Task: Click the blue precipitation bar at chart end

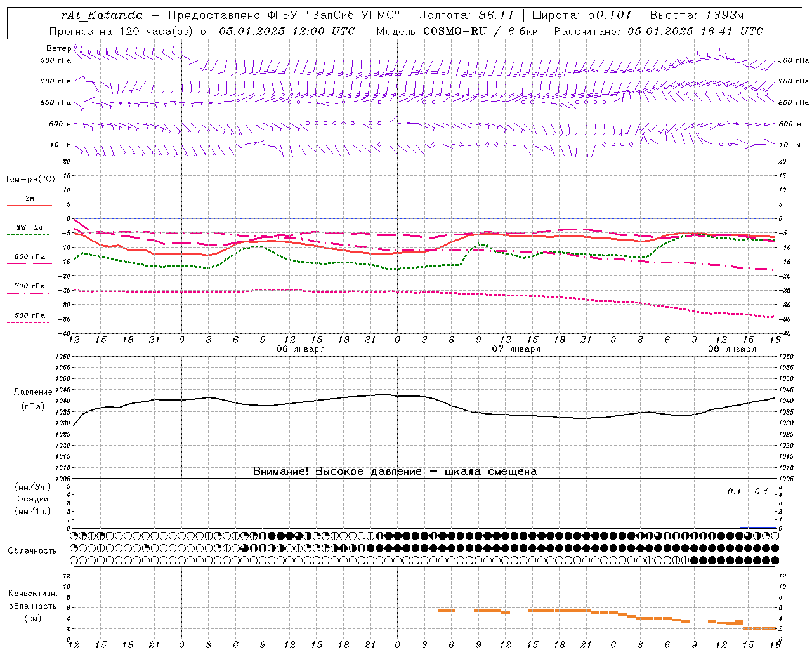Action: click(x=762, y=527)
